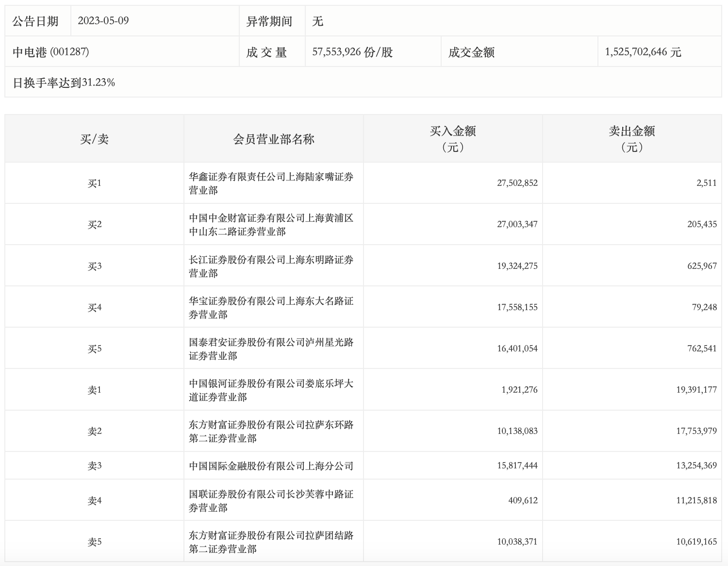This screenshot has height=566, width=728.
Task: Click sell amount 79,248
Action: [x=705, y=307]
